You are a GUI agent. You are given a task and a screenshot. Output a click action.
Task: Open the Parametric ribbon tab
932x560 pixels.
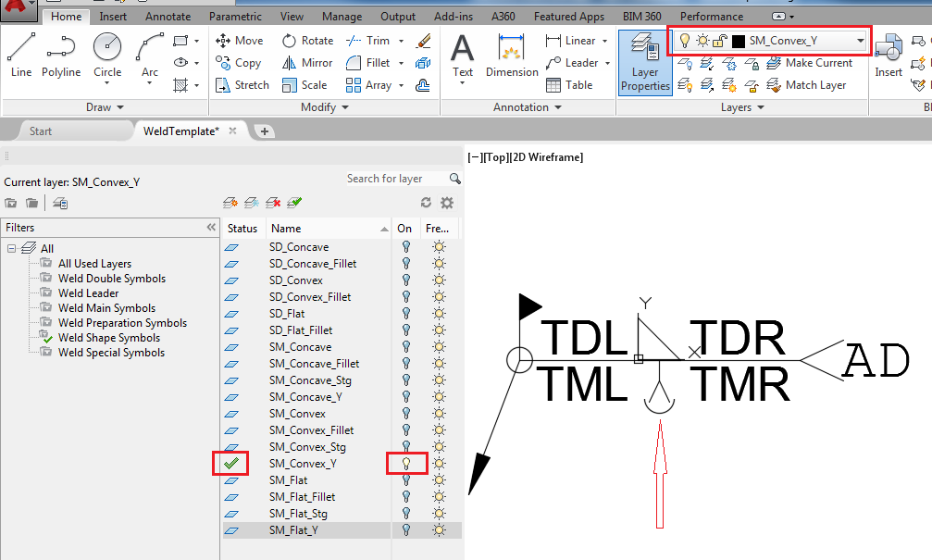[235, 17]
